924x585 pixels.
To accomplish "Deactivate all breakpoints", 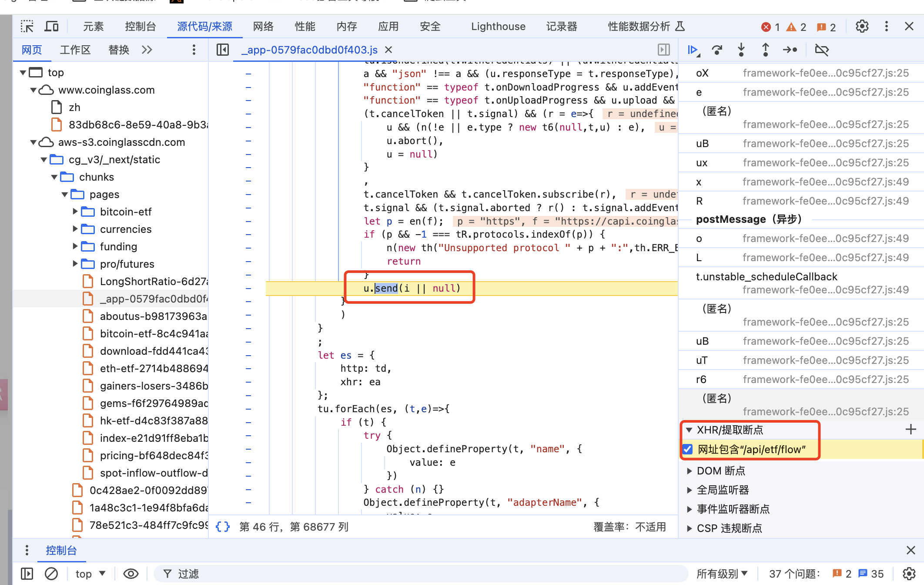I will coord(822,50).
